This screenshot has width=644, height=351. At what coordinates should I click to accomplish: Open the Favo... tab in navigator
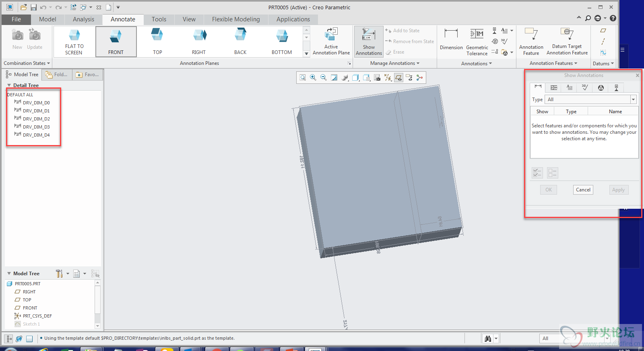coord(88,75)
